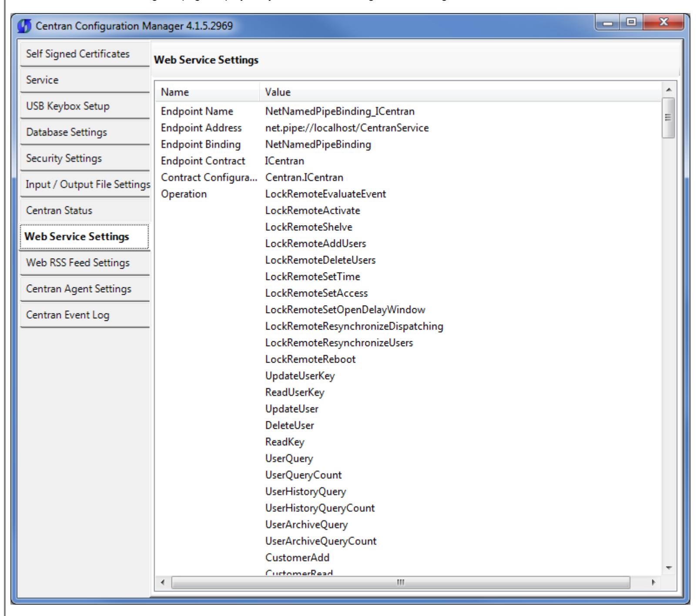700x616 pixels.
Task: Select the UserQueryCount operation
Action: click(304, 475)
